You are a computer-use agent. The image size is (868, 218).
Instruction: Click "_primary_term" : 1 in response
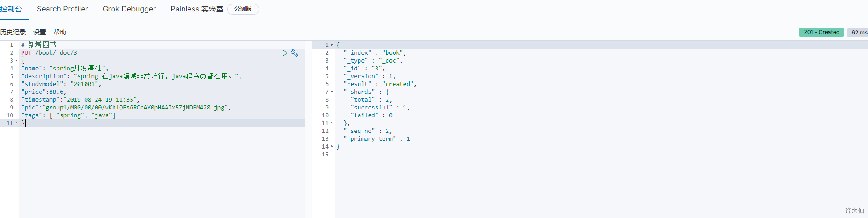click(x=377, y=139)
